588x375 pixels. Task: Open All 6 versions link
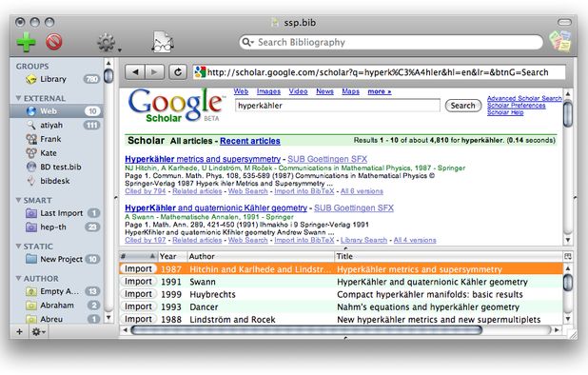[362, 191]
